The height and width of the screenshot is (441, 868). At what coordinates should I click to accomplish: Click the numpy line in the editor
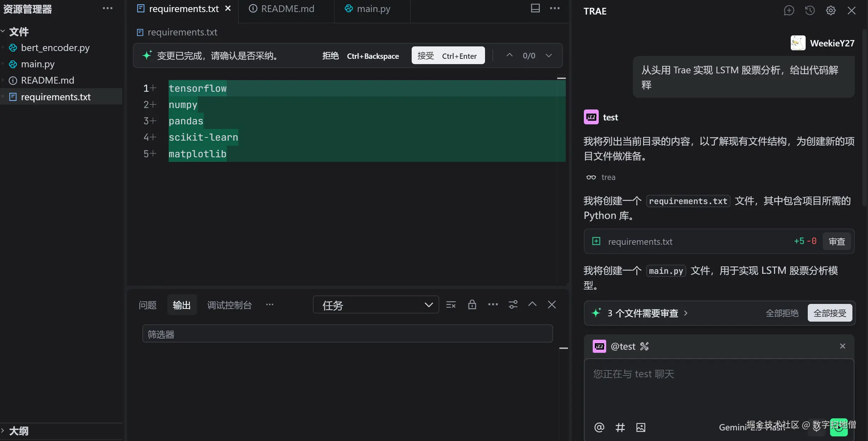[183, 105]
